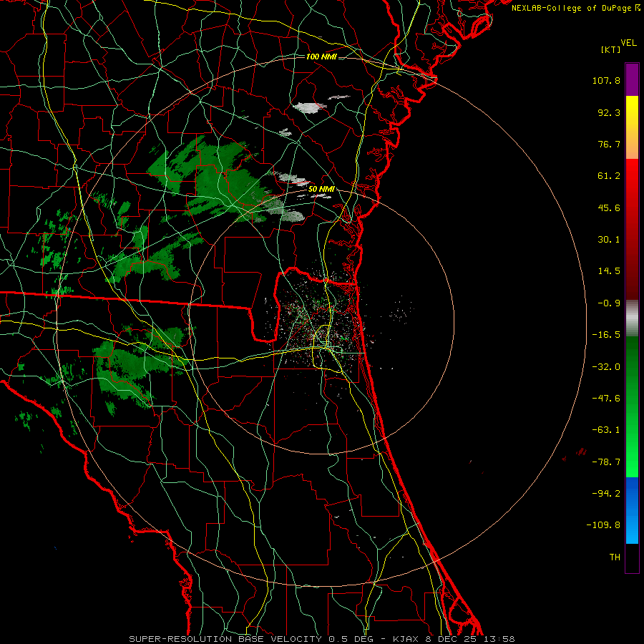Image resolution: width=644 pixels, height=644 pixels.
Task: Select the -0.9 velocity scale value
Action: [609, 303]
